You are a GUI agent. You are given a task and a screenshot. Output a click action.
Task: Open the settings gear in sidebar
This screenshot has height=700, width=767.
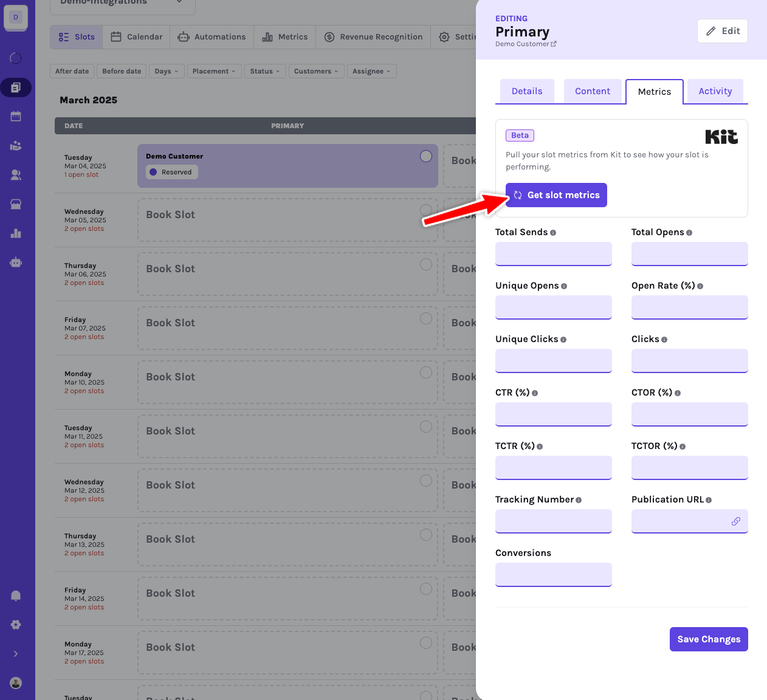(x=16, y=625)
